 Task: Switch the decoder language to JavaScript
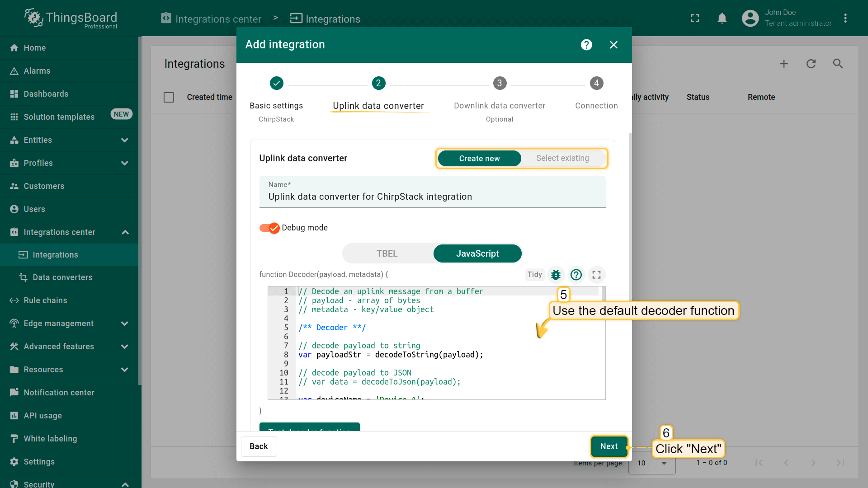pyautogui.click(x=477, y=253)
